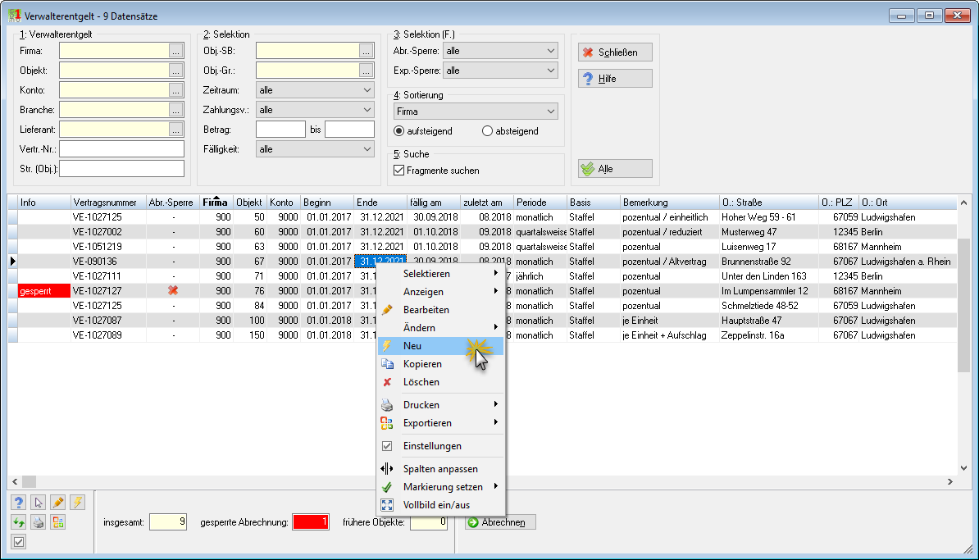Click the red gesperrt info cell
This screenshot has width=979, height=560.
point(43,291)
